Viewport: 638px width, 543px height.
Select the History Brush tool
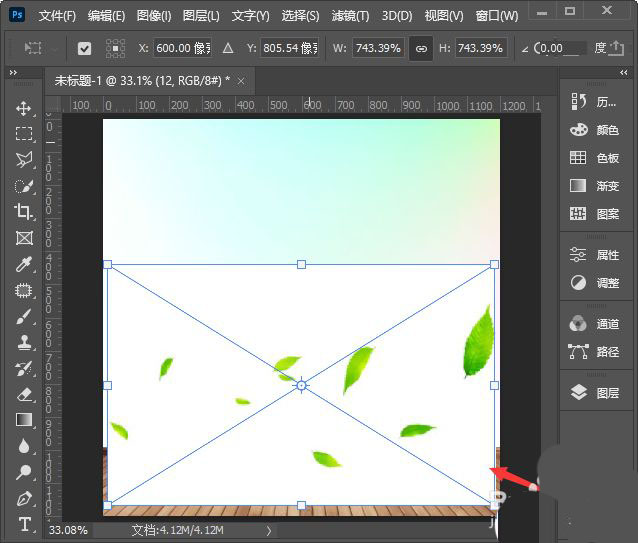24,369
